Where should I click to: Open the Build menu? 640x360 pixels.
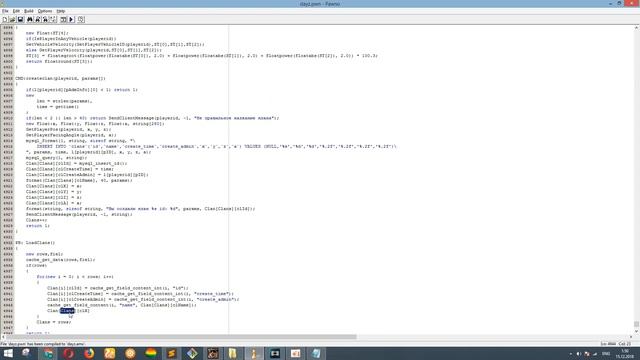29,11
